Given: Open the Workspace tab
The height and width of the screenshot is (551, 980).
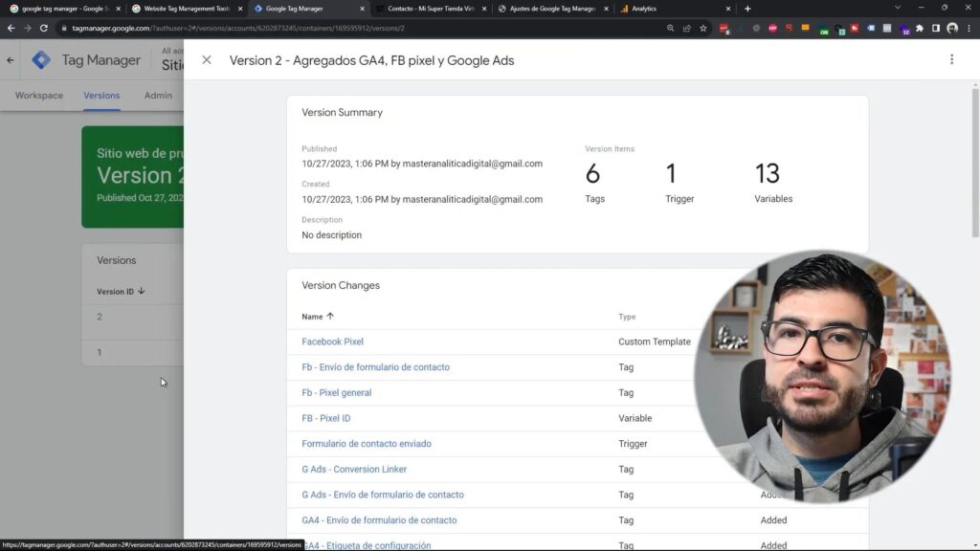Looking at the screenshot, I should point(38,96).
